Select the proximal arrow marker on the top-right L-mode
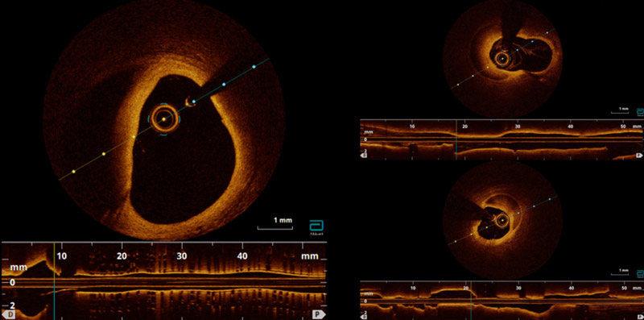644x320 pixels. click(639, 156)
